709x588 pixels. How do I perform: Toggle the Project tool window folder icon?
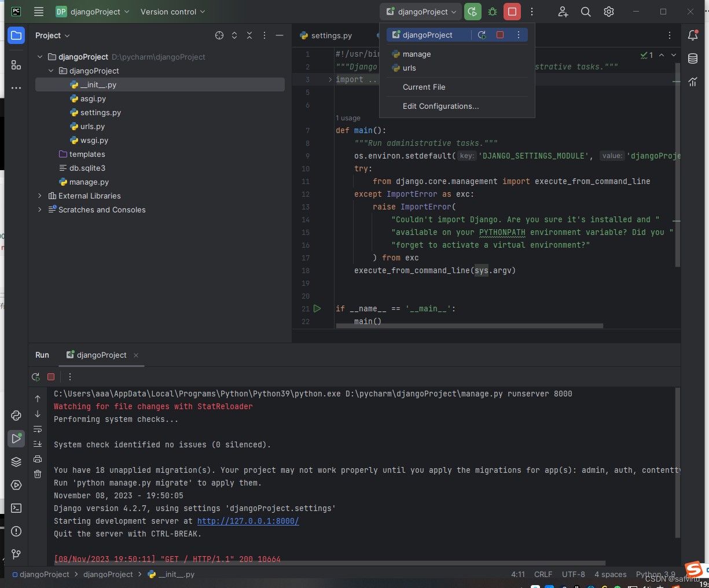coord(16,36)
